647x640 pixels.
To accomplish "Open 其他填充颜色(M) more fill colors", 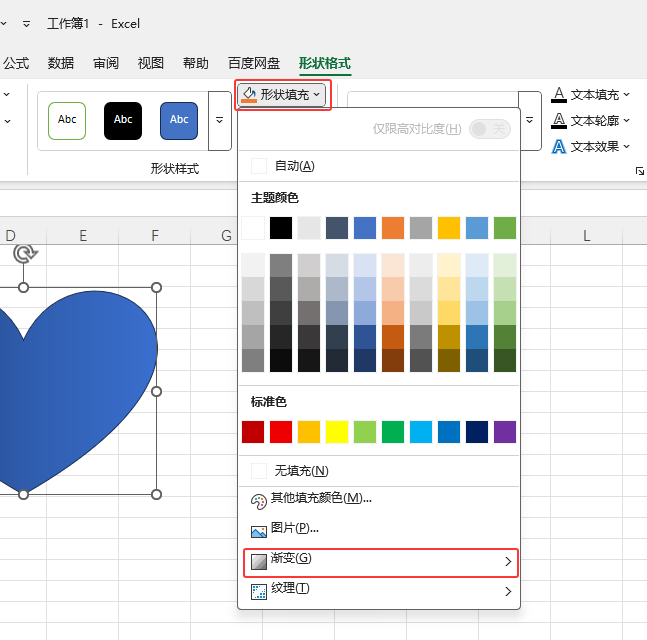I will [379, 499].
